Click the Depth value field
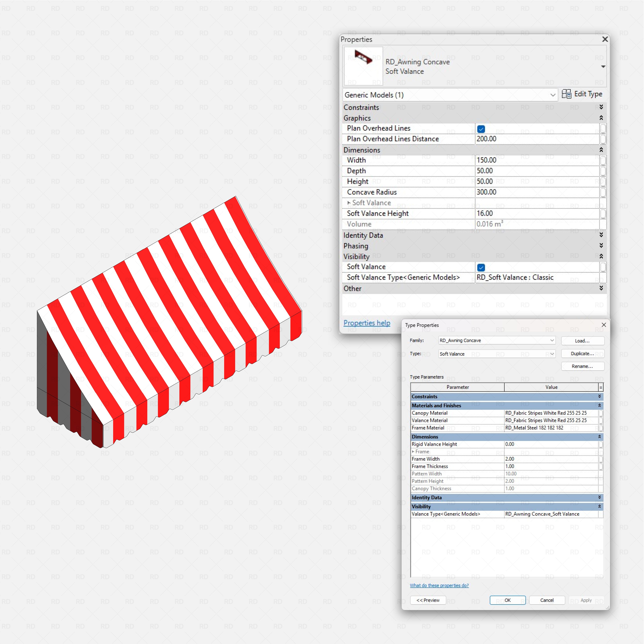 537,171
